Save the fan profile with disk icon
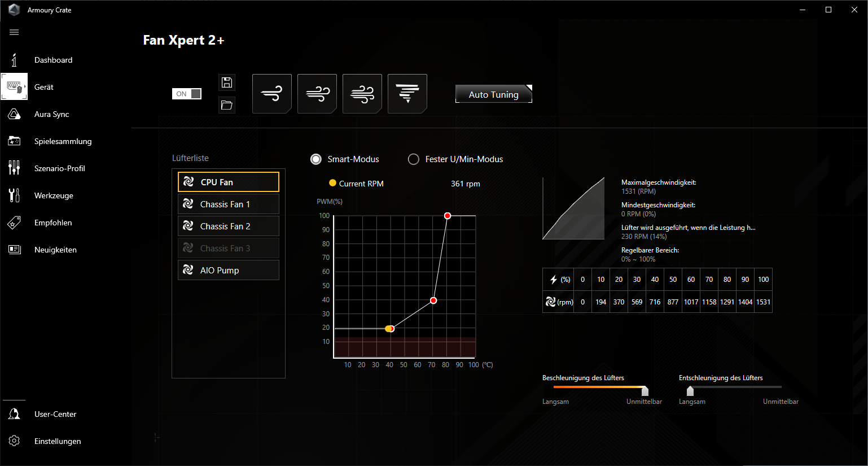Image resolution: width=868 pixels, height=466 pixels. click(227, 82)
